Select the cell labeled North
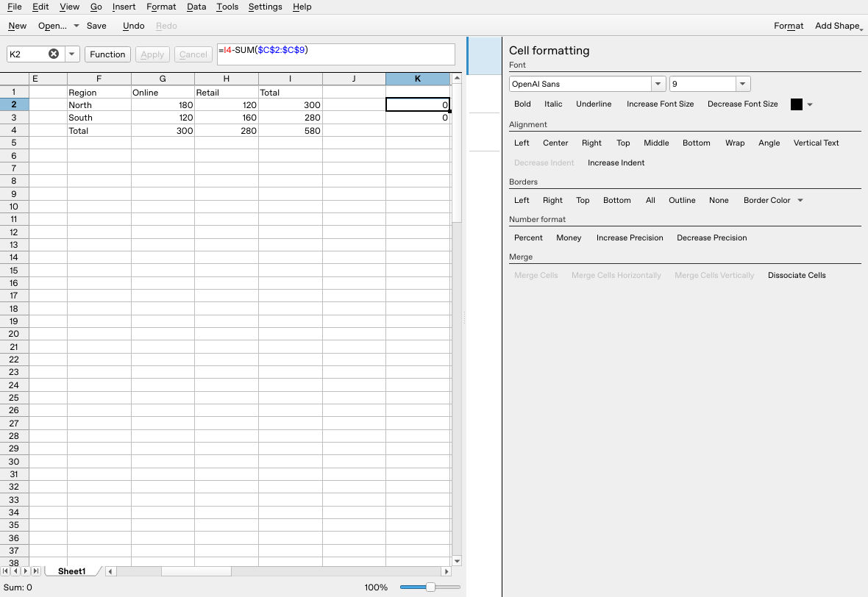 pos(99,105)
